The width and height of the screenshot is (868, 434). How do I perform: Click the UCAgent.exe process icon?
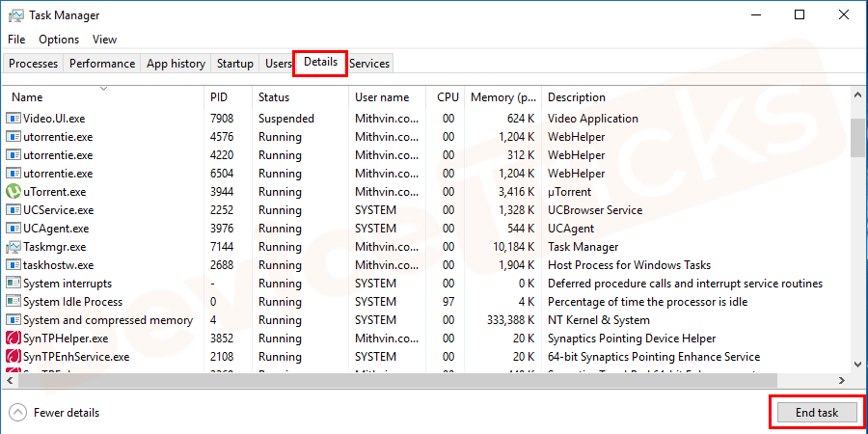click(13, 229)
